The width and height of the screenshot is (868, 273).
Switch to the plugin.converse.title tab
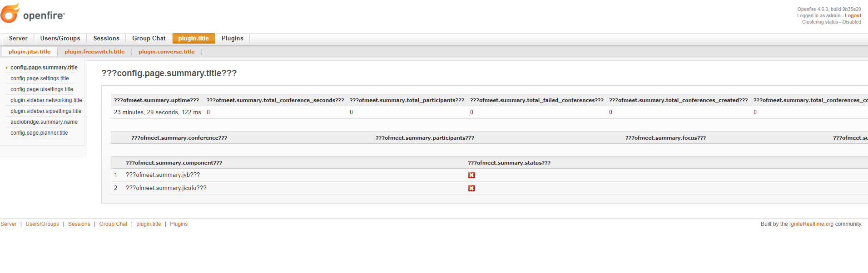tap(166, 51)
